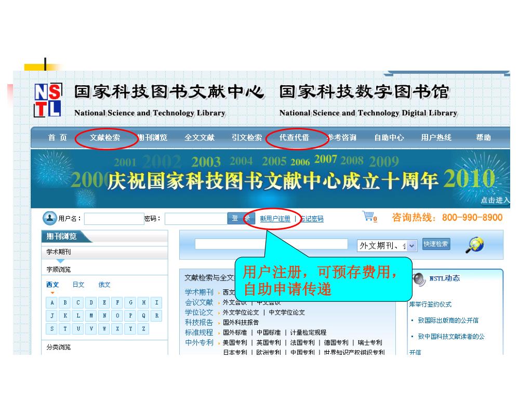Open 致国际出版商的公开信 news link
532x399 pixels.
(x=448, y=320)
